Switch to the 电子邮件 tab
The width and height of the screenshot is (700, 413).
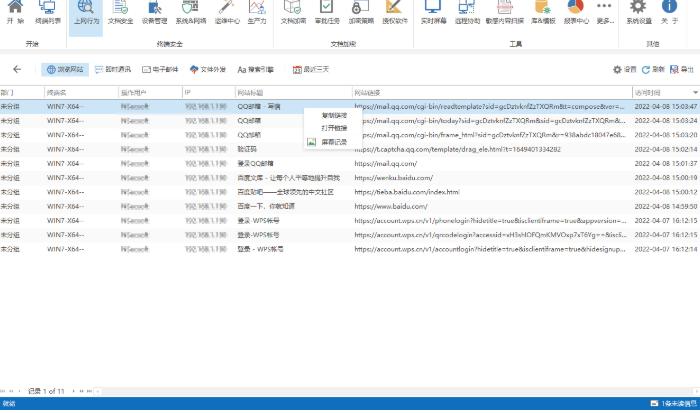(162, 70)
